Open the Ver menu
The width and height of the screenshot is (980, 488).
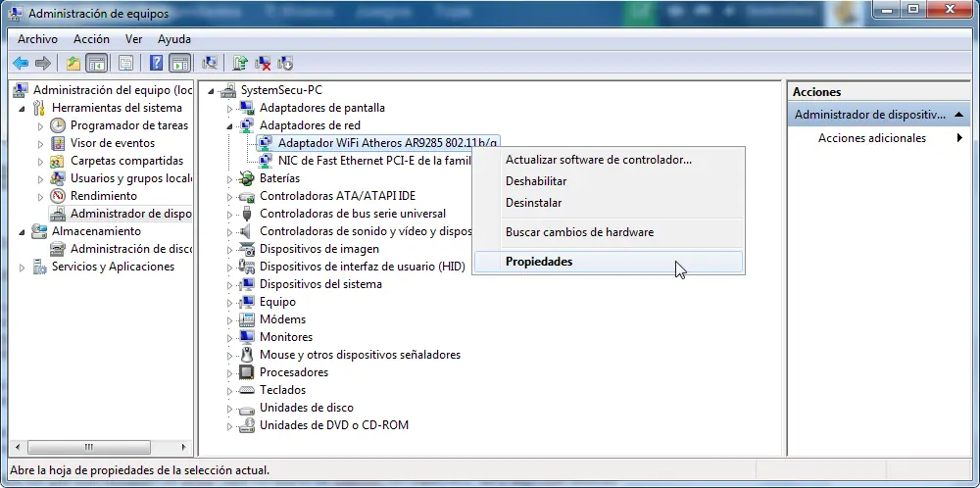[133, 39]
